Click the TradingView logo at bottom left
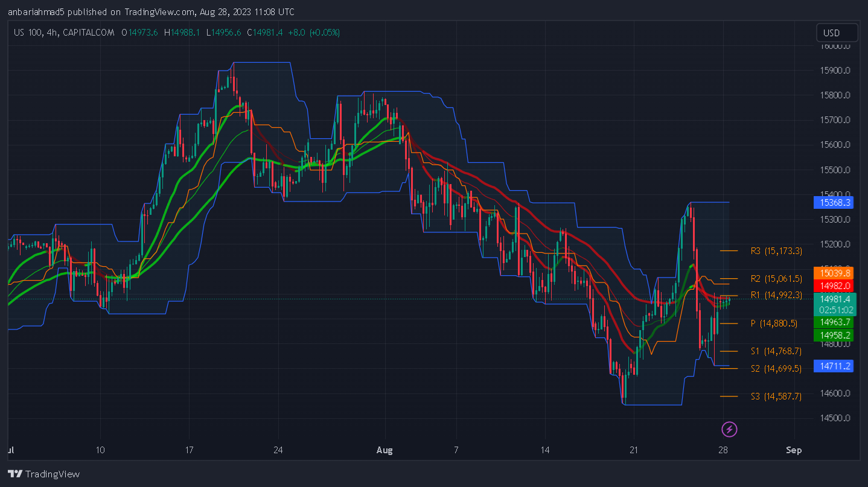The image size is (868, 487). [x=43, y=474]
